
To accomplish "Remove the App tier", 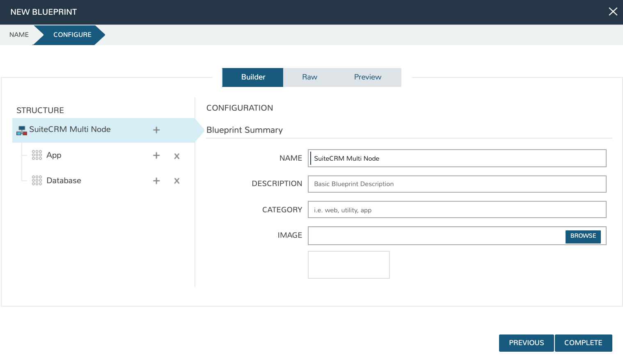I will click(177, 156).
